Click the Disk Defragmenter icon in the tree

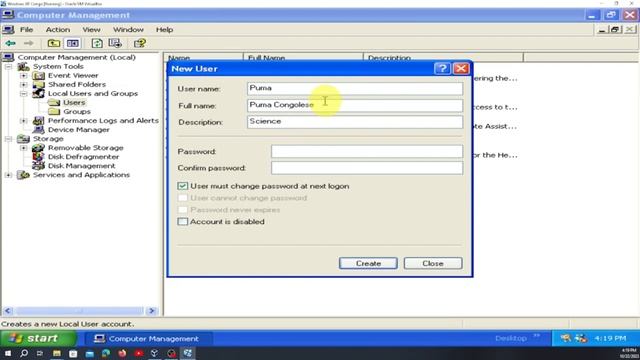pos(39,157)
